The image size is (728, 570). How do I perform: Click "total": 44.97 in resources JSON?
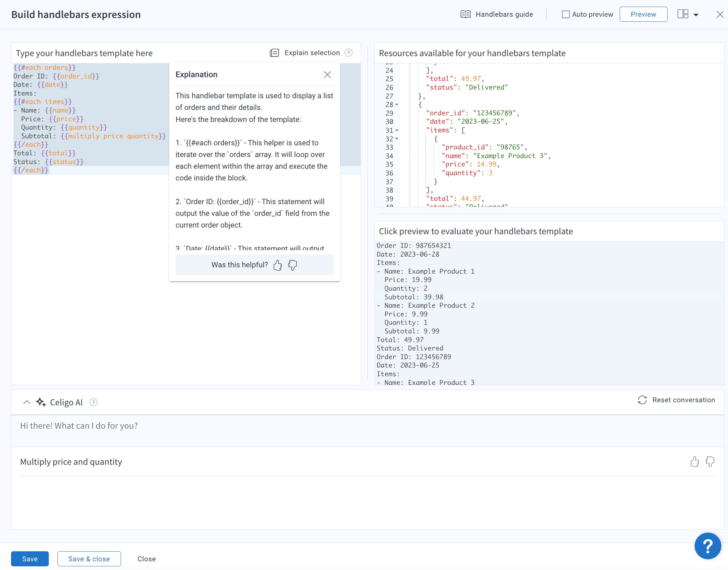[455, 198]
